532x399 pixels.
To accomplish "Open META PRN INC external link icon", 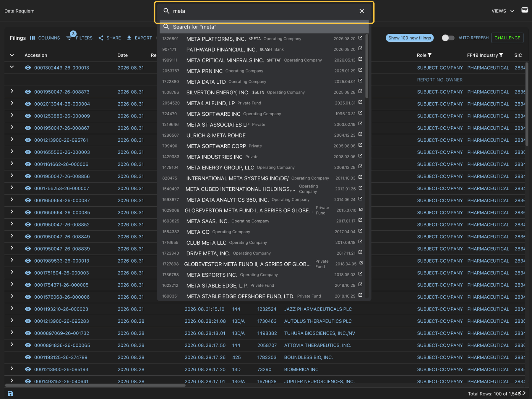I will point(360,70).
